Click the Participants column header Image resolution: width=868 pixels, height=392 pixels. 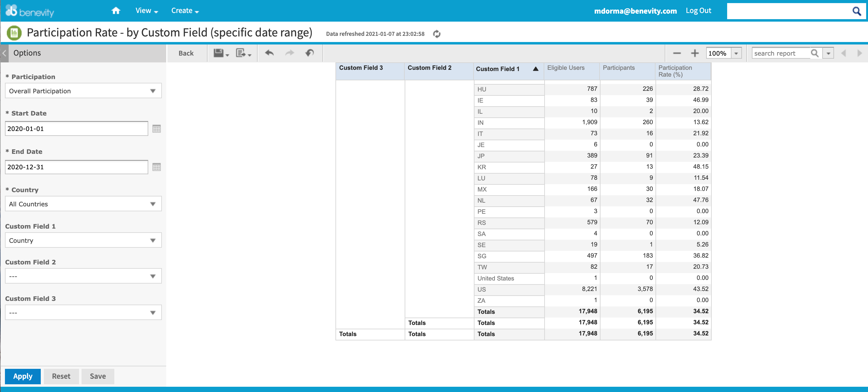(627, 71)
